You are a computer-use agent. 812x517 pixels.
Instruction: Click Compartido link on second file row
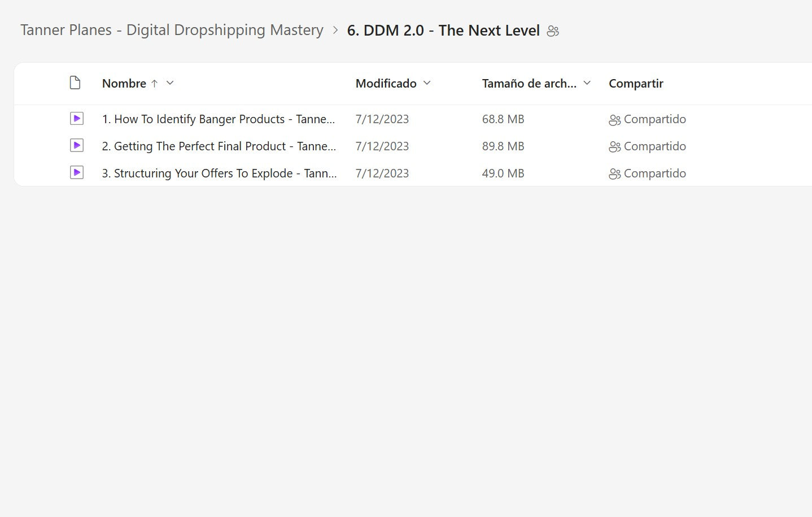[x=654, y=146]
